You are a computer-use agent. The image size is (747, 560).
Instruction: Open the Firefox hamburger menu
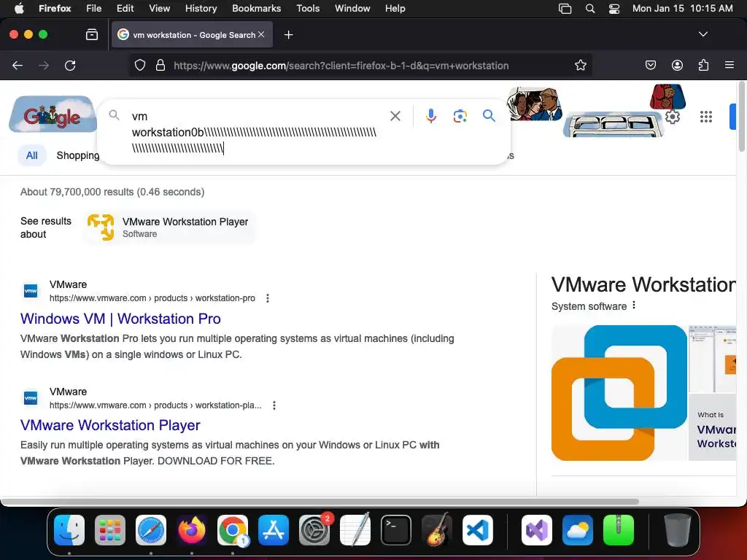click(x=729, y=65)
